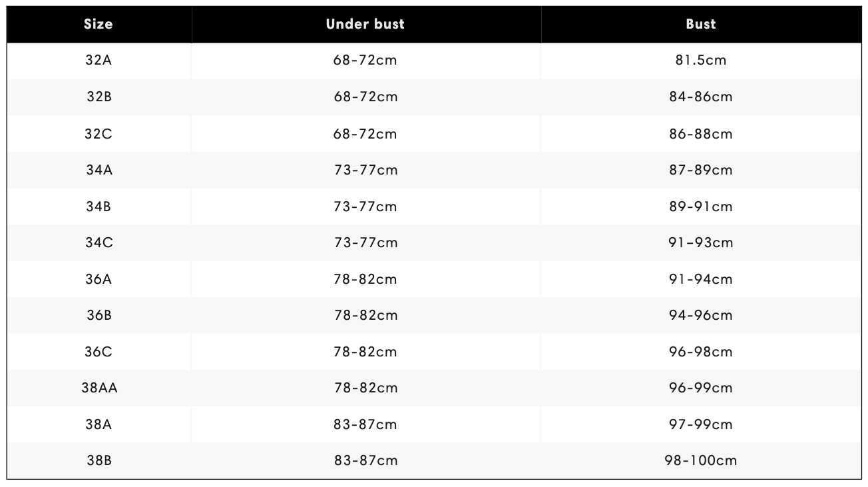The height and width of the screenshot is (487, 868).
Task: Click the 96-99cm bust value
Action: click(701, 388)
